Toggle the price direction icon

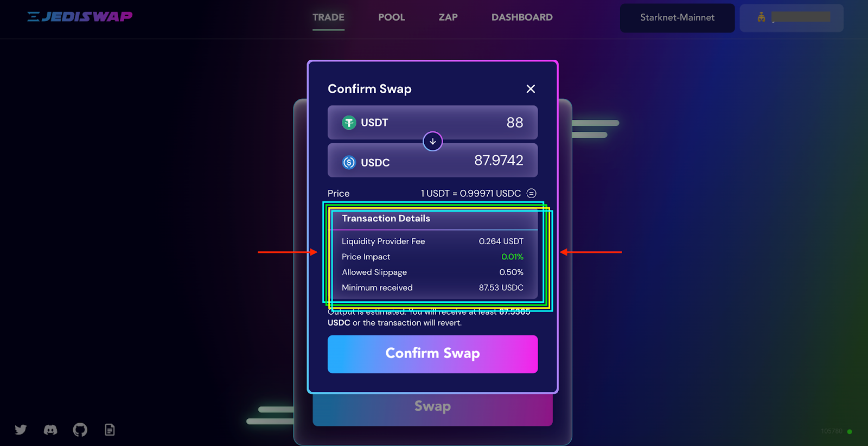[x=532, y=193]
